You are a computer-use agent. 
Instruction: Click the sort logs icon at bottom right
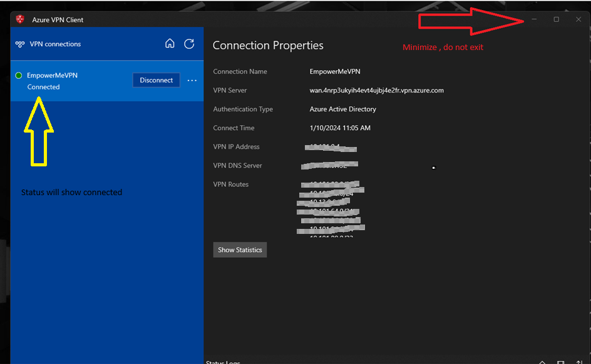[579, 361]
